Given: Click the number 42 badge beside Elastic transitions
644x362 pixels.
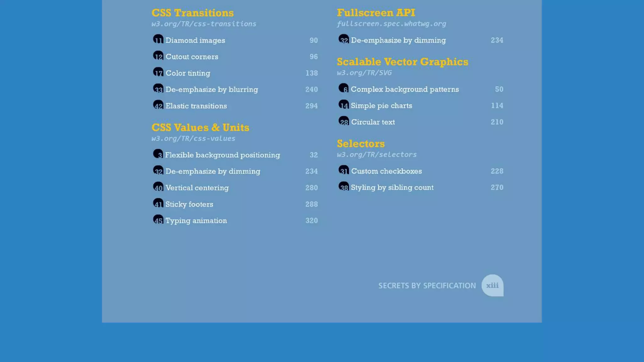Looking at the screenshot, I should coord(158,105).
